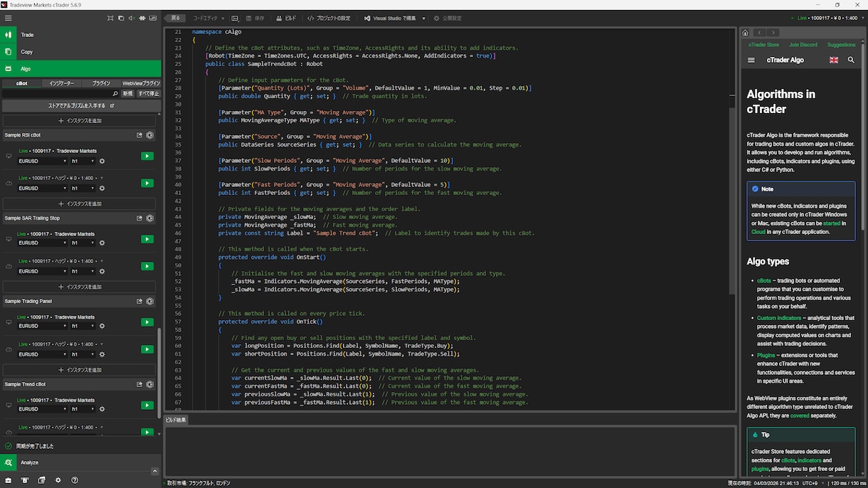Open the Trade section icon

pos(8,34)
